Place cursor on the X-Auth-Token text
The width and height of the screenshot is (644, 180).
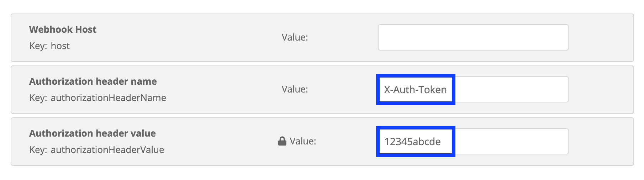[415, 90]
